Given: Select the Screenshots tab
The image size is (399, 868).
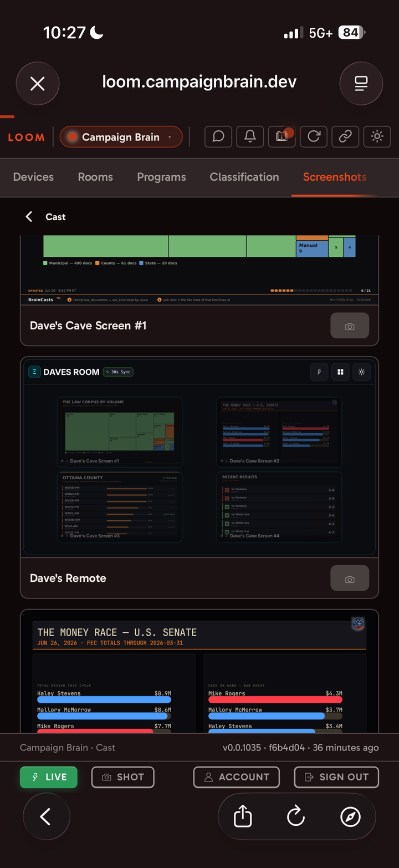Looking at the screenshot, I should [335, 177].
